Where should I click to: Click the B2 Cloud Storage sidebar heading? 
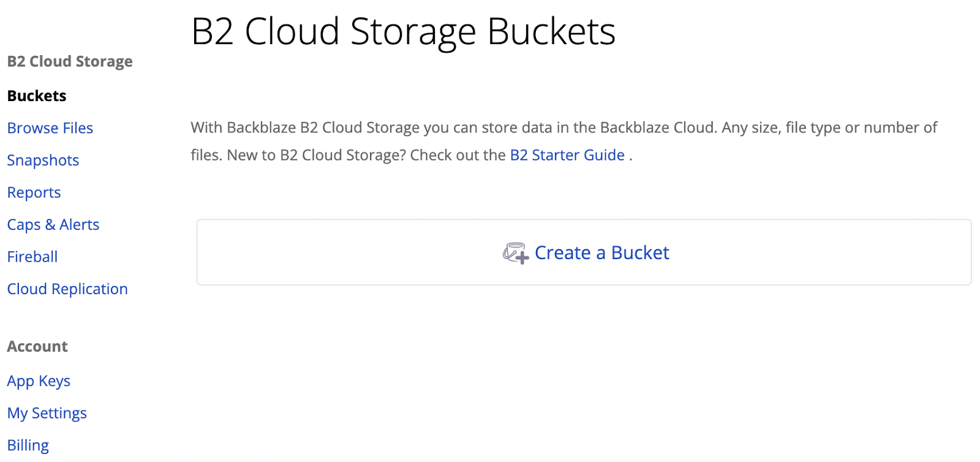coord(70,61)
